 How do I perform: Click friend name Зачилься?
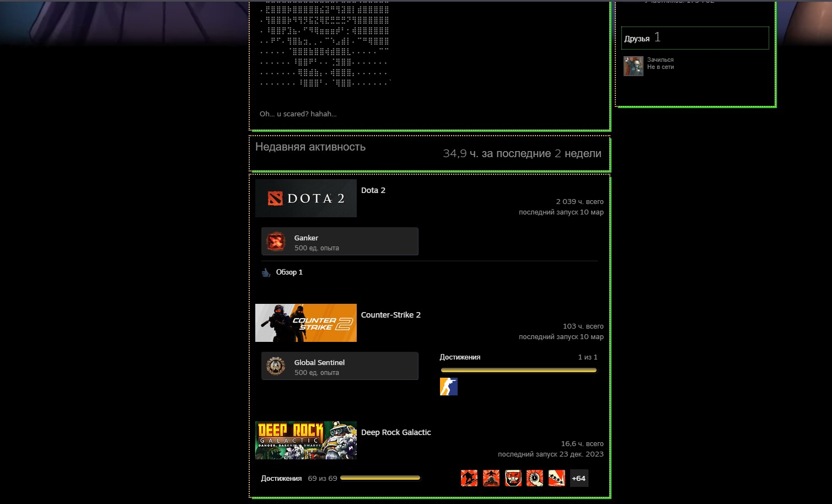661,60
